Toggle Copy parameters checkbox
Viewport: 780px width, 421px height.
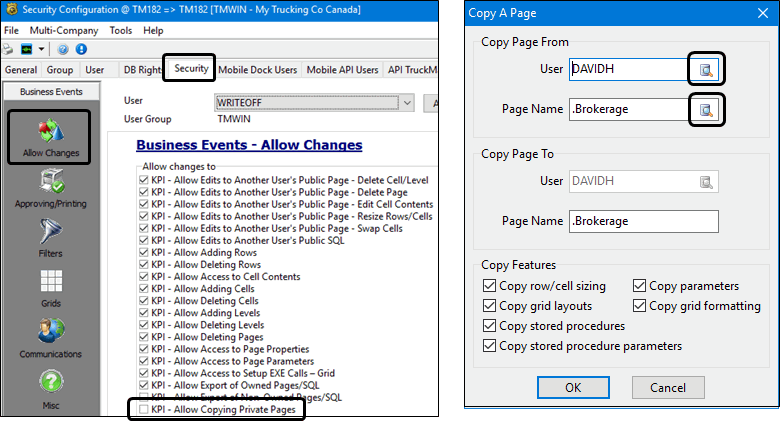pyautogui.click(x=639, y=286)
